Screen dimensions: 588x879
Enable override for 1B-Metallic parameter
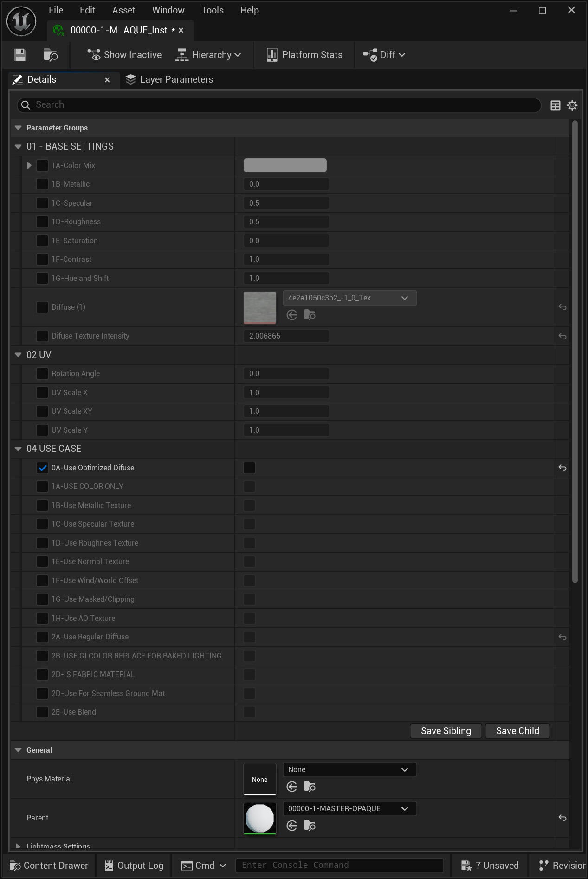(x=42, y=184)
